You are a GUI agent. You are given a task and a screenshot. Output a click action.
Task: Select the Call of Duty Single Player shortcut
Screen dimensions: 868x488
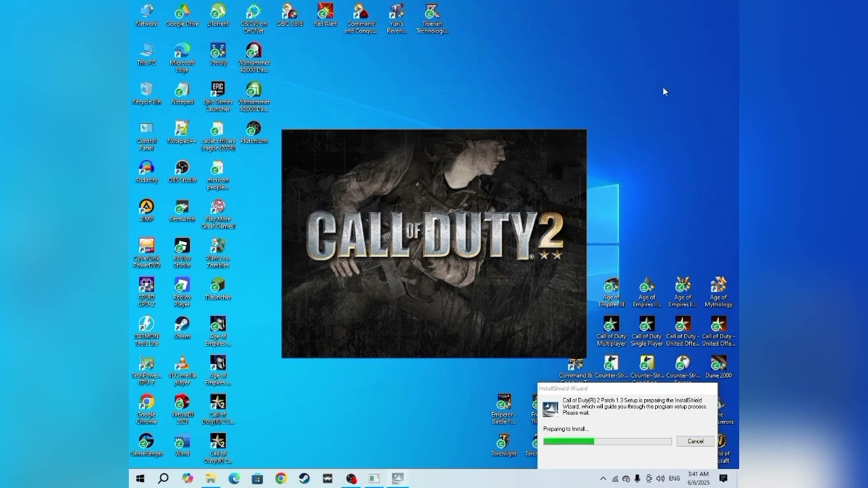pos(647,332)
